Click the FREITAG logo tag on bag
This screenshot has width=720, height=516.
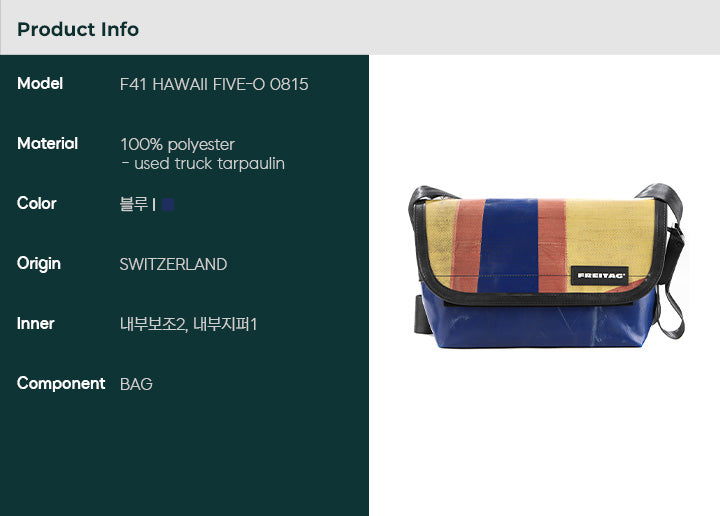600,275
